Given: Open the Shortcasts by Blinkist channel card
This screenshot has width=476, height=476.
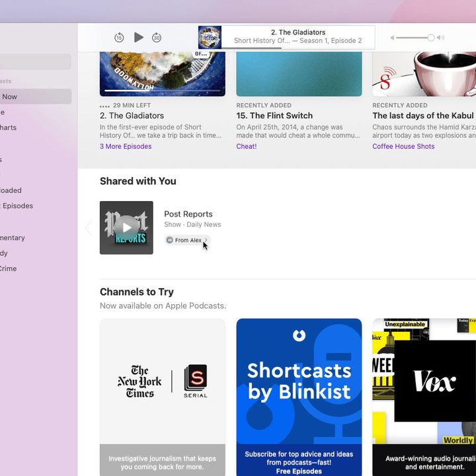Looking at the screenshot, I should coord(299,397).
